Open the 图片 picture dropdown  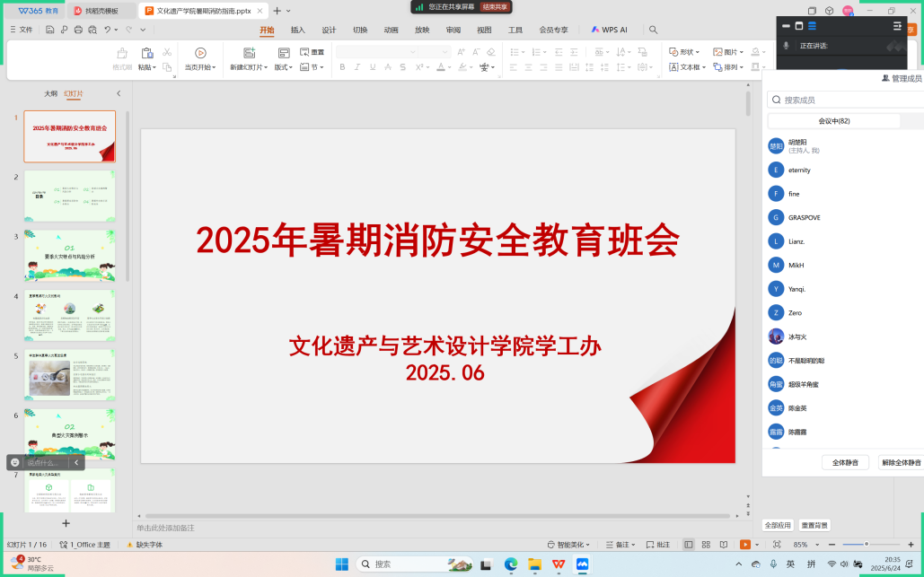pyautogui.click(x=728, y=52)
